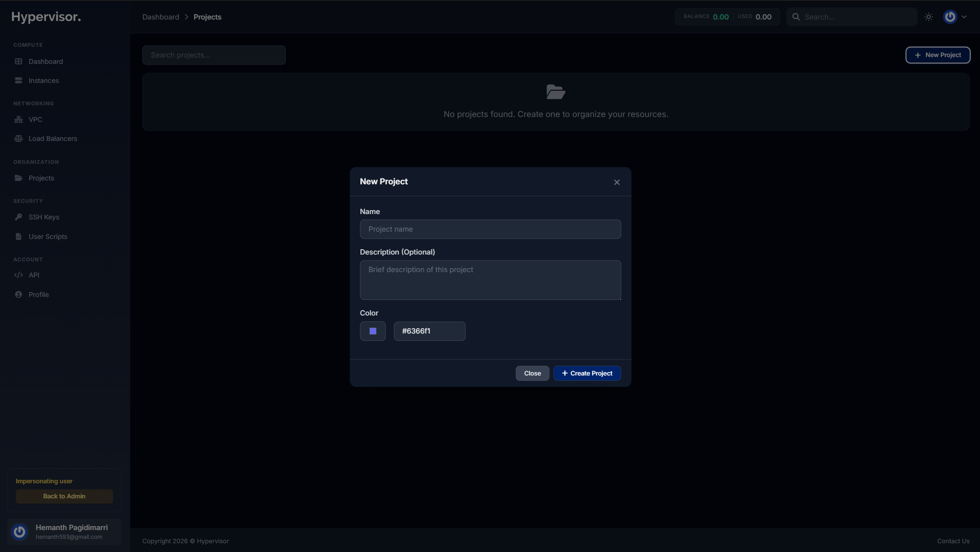Click the Contact Us link in footer
This screenshot has height=552, width=980.
pyautogui.click(x=953, y=541)
